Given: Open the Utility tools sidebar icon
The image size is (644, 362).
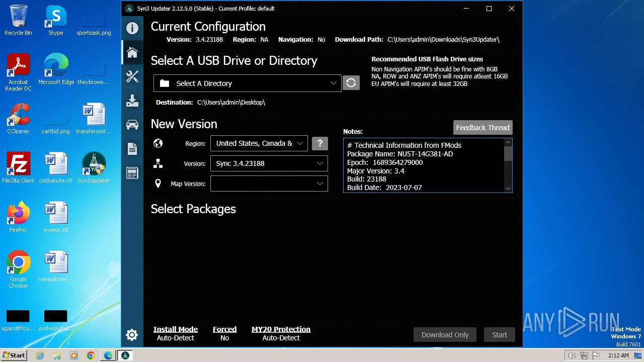Looking at the screenshot, I should click(132, 76).
